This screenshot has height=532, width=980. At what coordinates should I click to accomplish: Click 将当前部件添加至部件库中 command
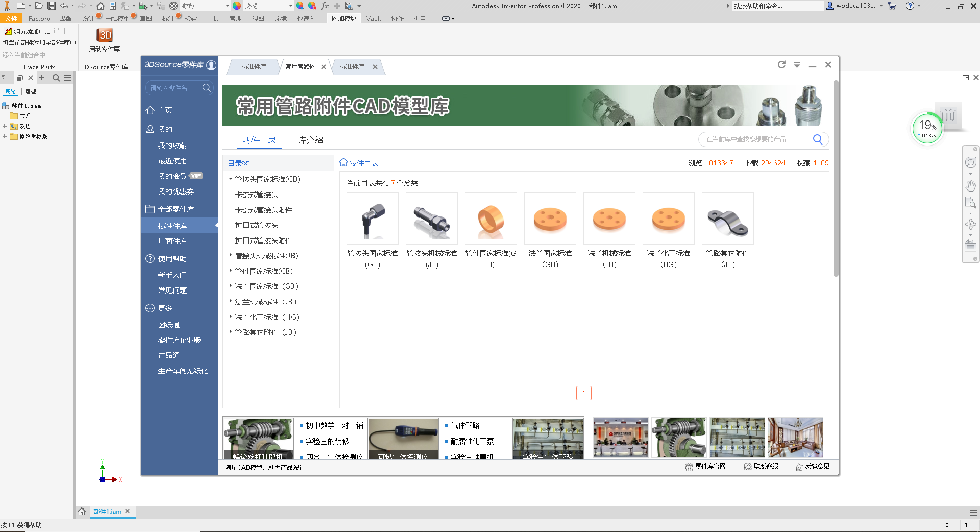tap(39, 43)
